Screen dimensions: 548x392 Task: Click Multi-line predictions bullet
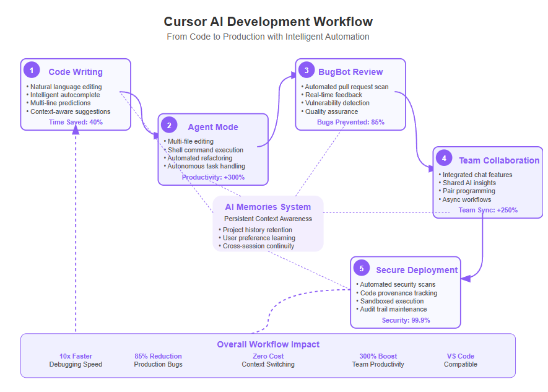[x=58, y=103]
